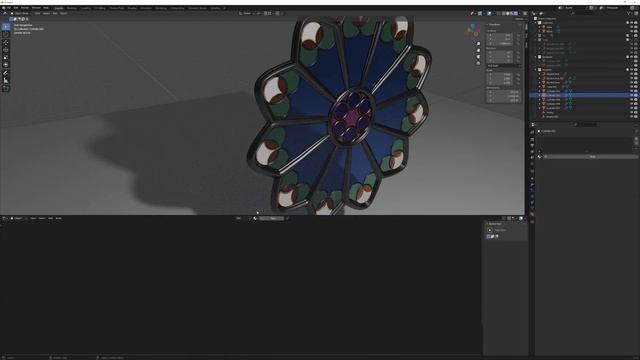Toggle render visibility of highlighted outliner row
Viewport: 640px width, 360px height.
tap(636, 95)
